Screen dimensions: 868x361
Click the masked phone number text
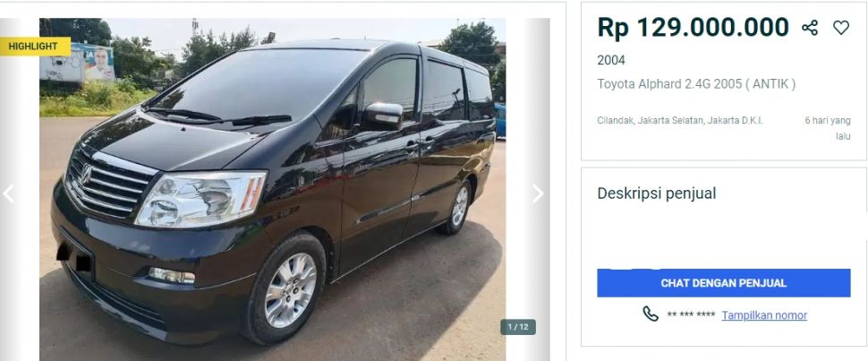point(691,315)
